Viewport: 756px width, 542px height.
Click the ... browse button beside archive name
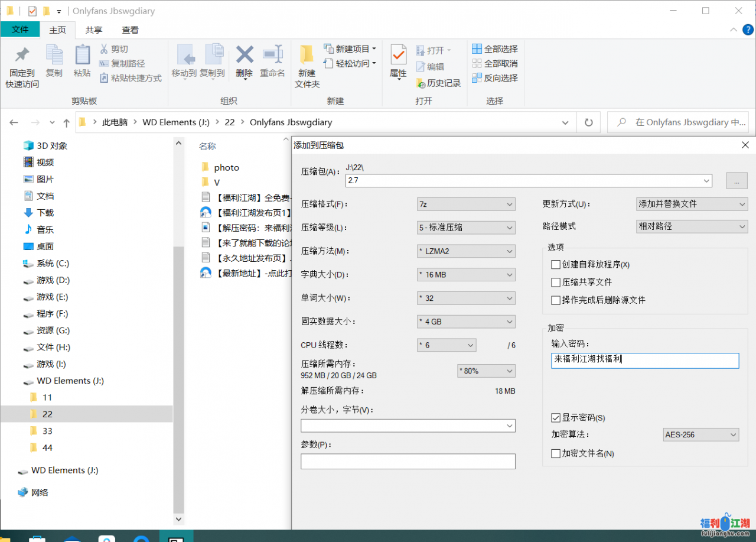736,181
